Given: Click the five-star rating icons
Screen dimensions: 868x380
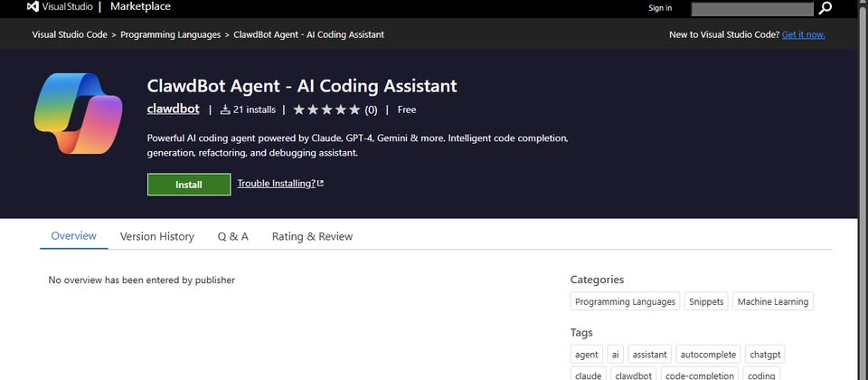Looking at the screenshot, I should click(x=325, y=109).
